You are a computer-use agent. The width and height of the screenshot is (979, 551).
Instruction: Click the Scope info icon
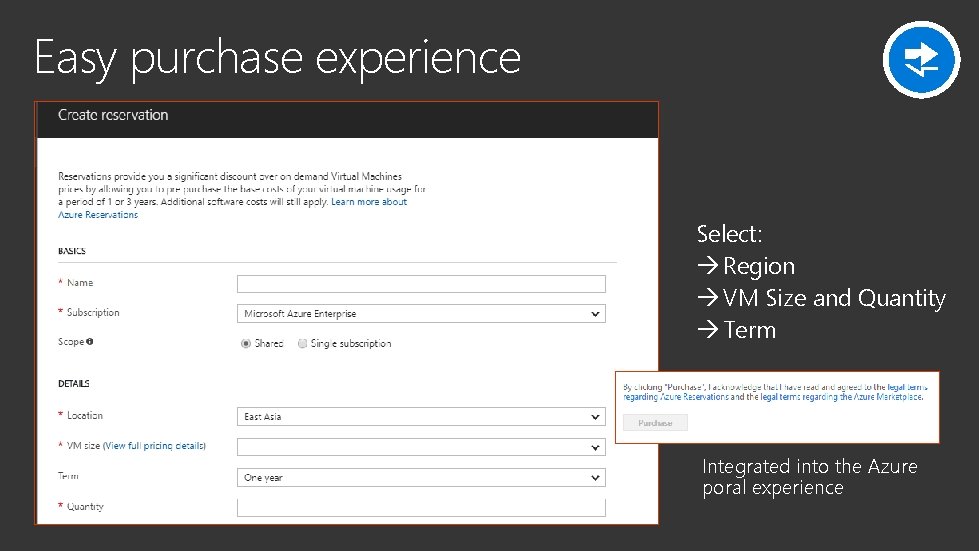90,342
